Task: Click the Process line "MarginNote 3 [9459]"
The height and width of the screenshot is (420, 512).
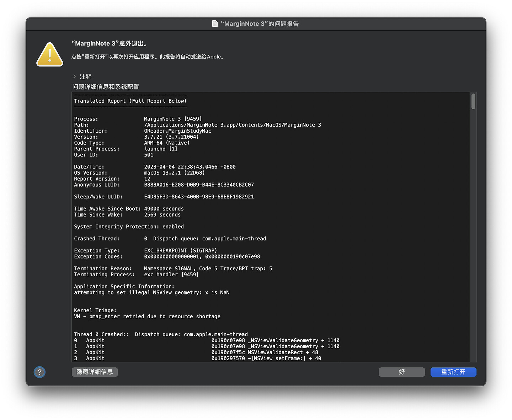Action: pyautogui.click(x=173, y=119)
